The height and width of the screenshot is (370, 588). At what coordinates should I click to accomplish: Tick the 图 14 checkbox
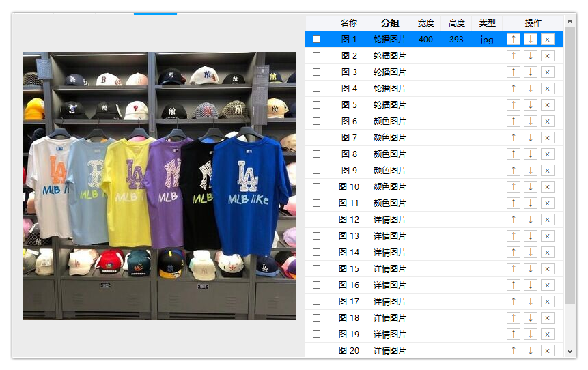tap(316, 253)
